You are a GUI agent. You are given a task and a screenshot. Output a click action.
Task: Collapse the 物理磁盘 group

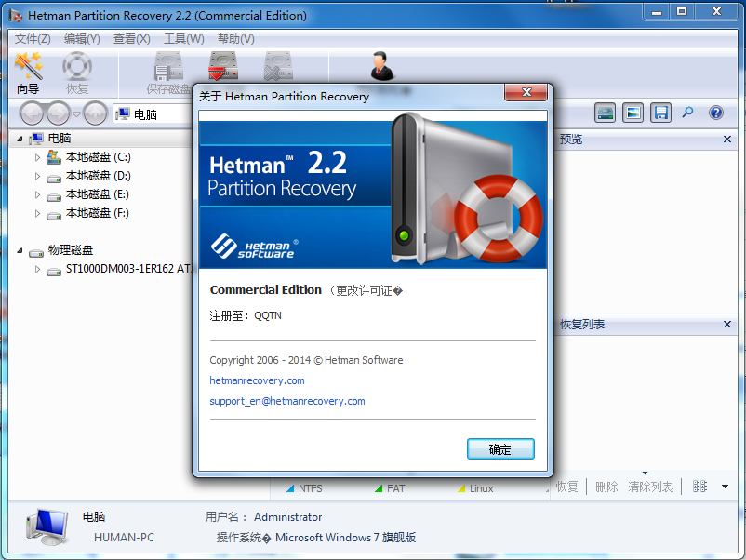20,250
